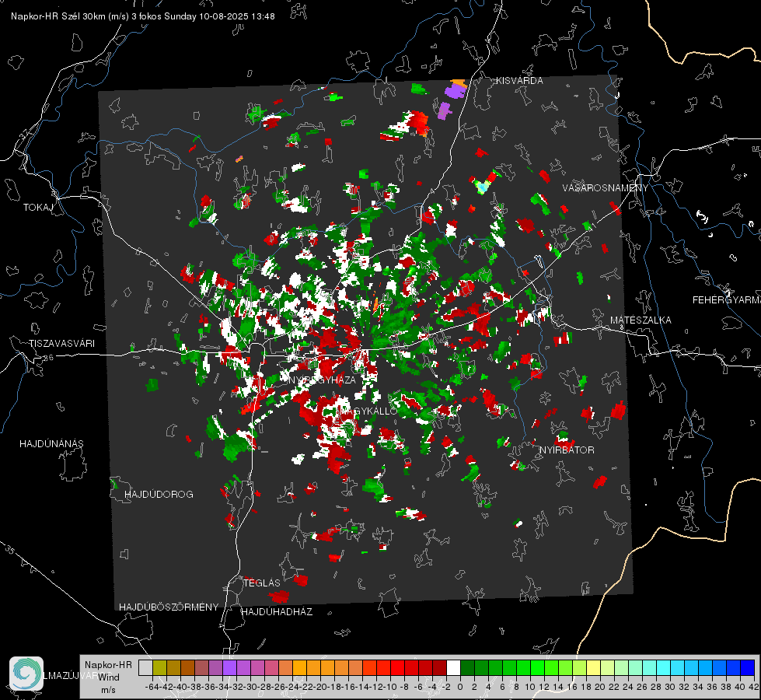Click the HAJDÚNÁNÁS city label

point(51,444)
